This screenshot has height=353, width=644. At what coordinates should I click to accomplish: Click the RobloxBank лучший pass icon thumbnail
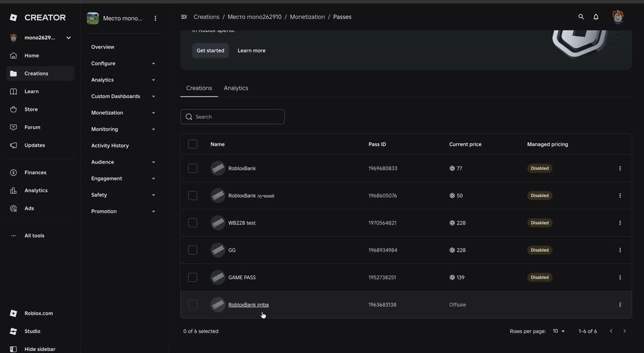click(x=218, y=196)
